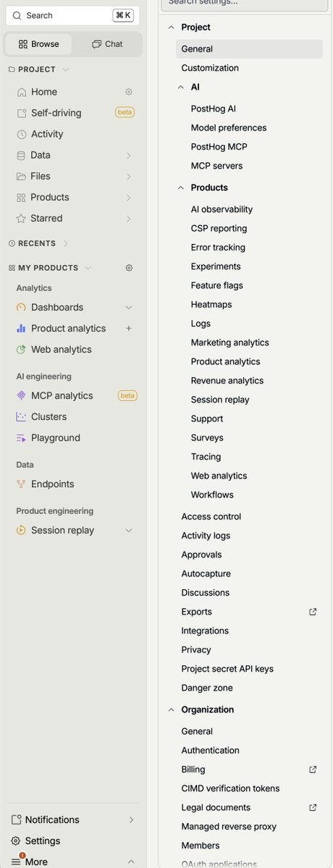Select Session replay settings entry
Image resolution: width=333 pixels, height=868 pixels.
(220, 400)
